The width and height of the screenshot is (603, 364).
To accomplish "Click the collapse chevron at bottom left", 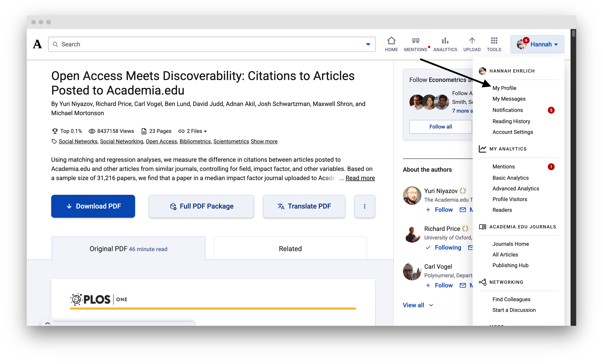I will [x=47, y=323].
